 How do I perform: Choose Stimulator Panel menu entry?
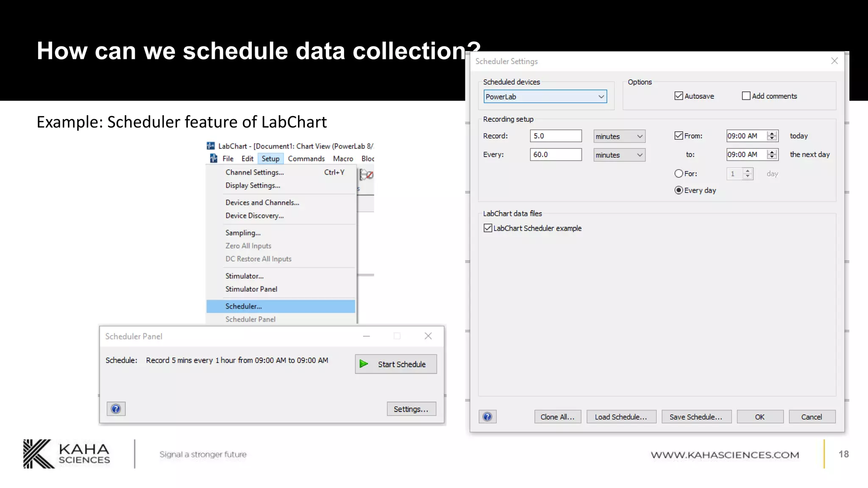(x=281, y=289)
